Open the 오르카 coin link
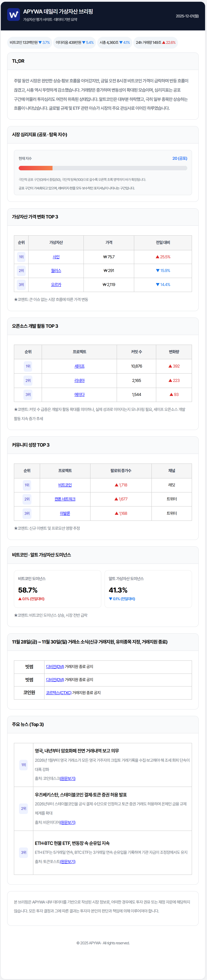 [x=56, y=285]
